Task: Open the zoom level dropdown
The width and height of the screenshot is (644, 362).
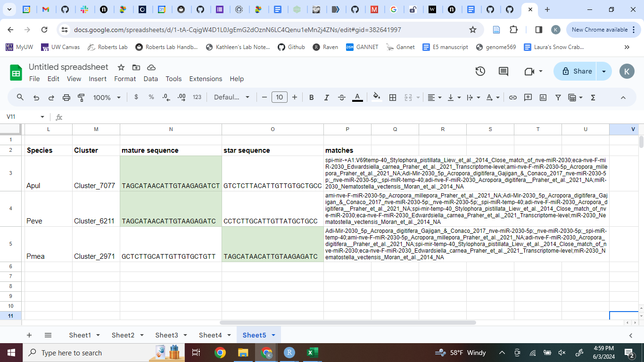Action: [107, 98]
